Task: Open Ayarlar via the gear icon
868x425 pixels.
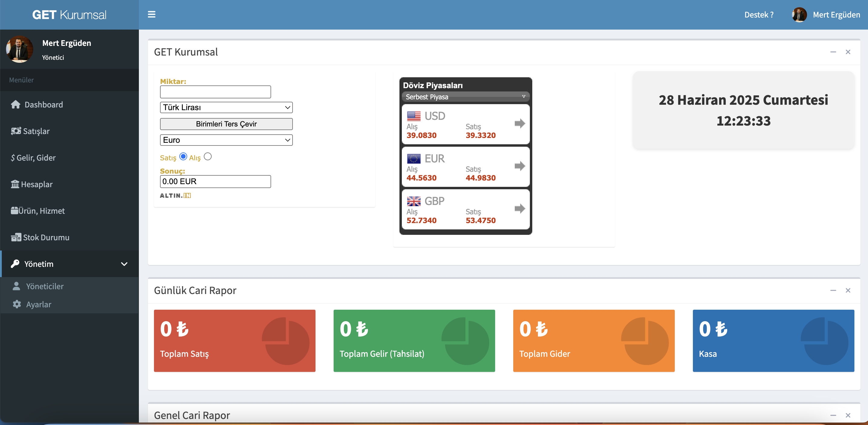Action: pos(16,304)
